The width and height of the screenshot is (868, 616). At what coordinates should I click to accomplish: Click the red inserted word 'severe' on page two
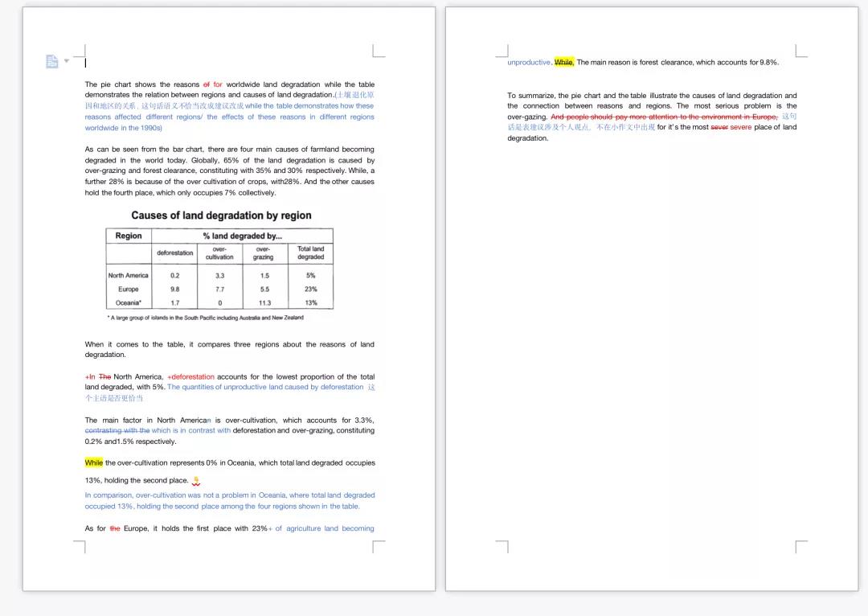[x=740, y=127]
